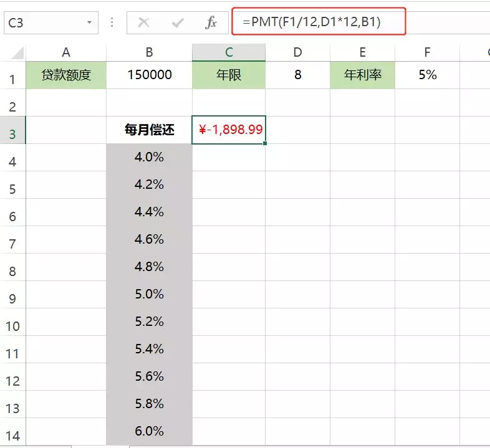The width and height of the screenshot is (490, 448).
Task: Click cell with value 150000
Action: pyautogui.click(x=150, y=75)
